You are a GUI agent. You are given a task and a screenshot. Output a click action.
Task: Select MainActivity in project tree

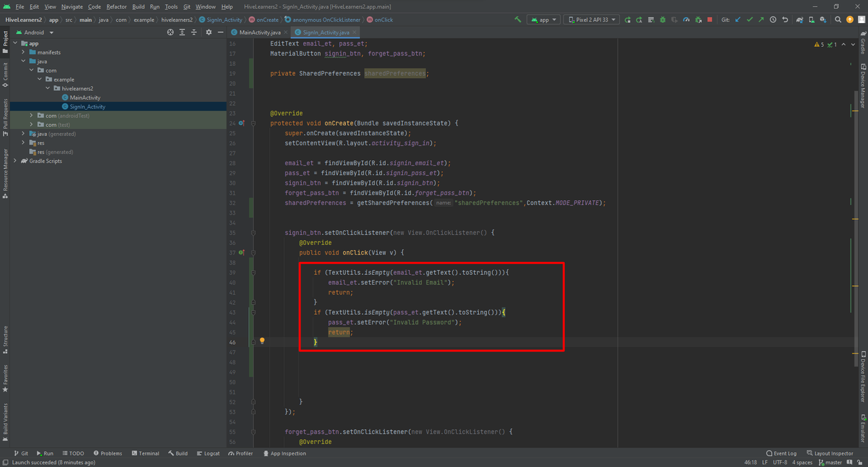click(85, 98)
